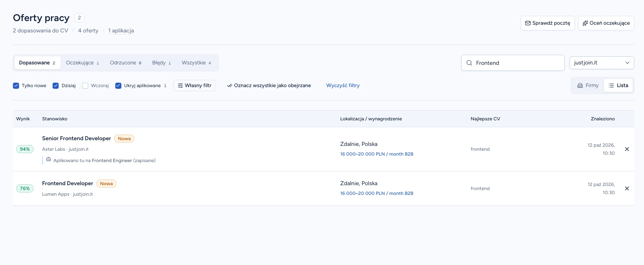Screen dimensions: 644x265
Task: Click salary of Lumen Apps offer
Action: point(377,193)
